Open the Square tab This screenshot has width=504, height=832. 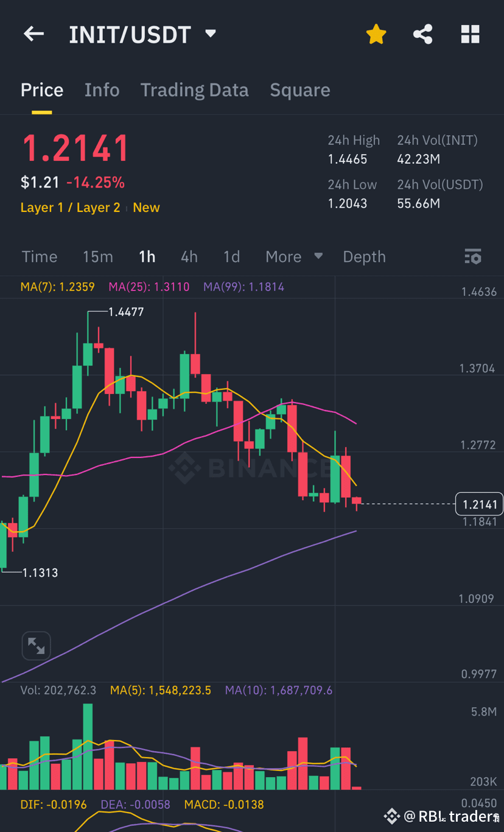click(x=300, y=90)
